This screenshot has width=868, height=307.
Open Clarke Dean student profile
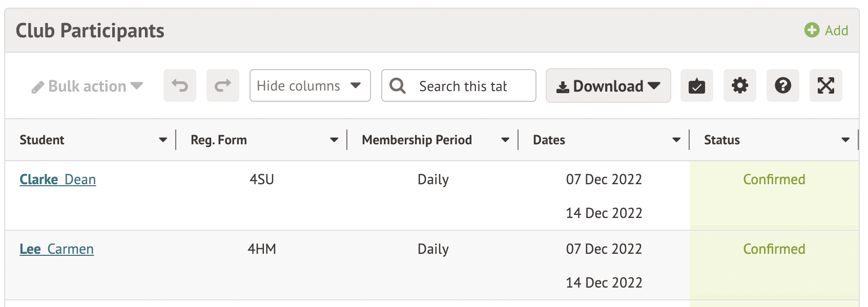pos(58,180)
